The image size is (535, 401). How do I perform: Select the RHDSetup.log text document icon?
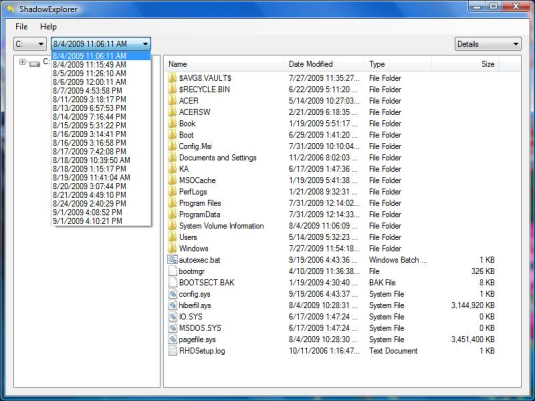pos(172,350)
